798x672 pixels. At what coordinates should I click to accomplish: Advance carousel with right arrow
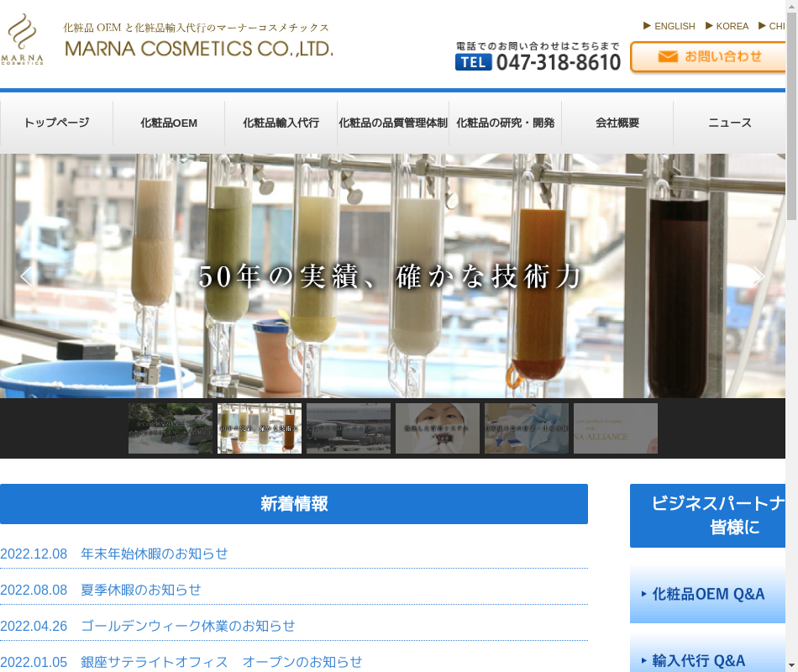(x=758, y=276)
